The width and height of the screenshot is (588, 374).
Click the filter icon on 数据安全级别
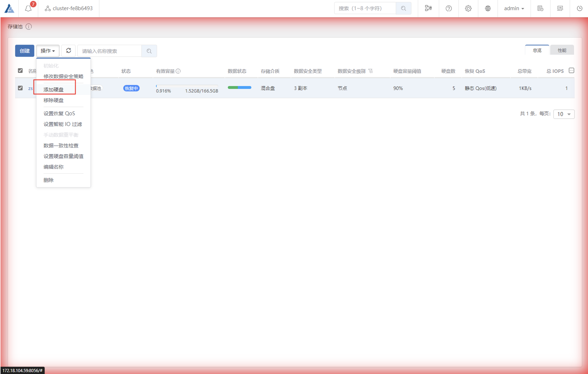[x=371, y=71]
